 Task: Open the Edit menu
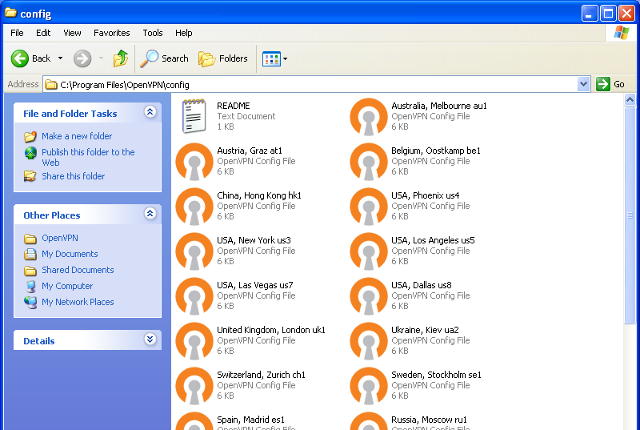pyautogui.click(x=43, y=33)
